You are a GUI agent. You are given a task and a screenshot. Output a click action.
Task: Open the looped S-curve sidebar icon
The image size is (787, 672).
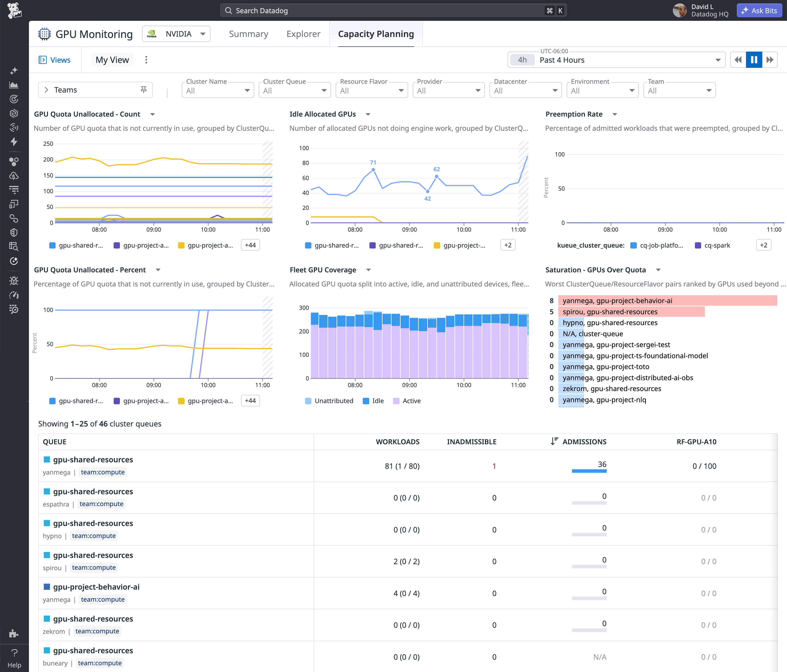click(14, 218)
